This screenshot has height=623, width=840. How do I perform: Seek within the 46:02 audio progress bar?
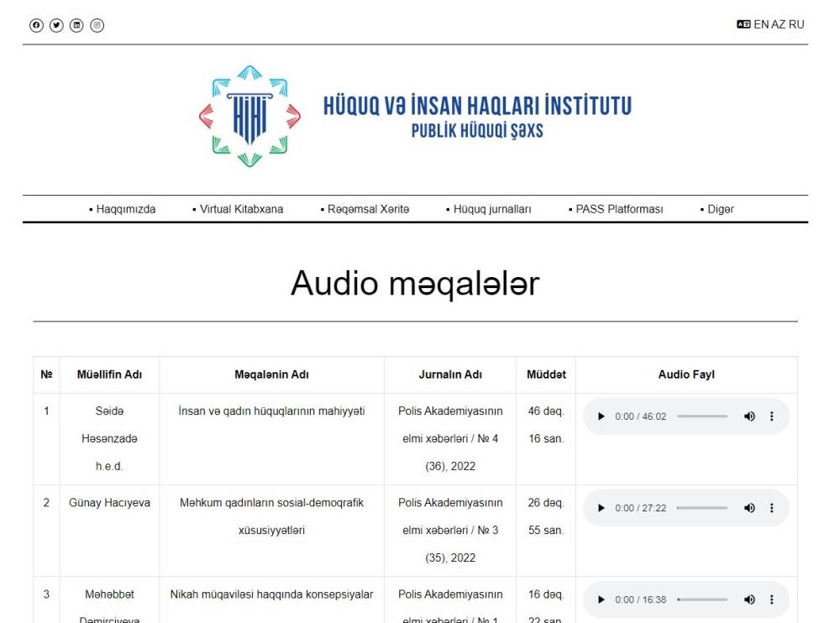point(702,416)
